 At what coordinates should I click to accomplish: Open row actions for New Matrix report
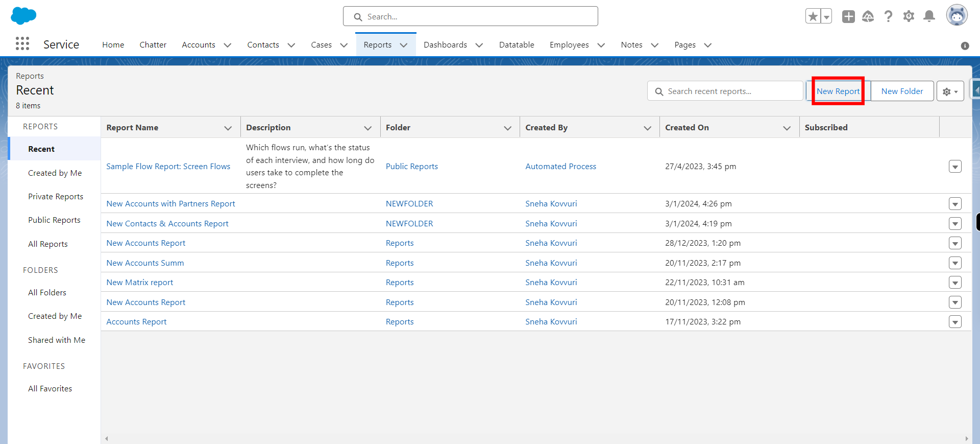click(x=955, y=283)
